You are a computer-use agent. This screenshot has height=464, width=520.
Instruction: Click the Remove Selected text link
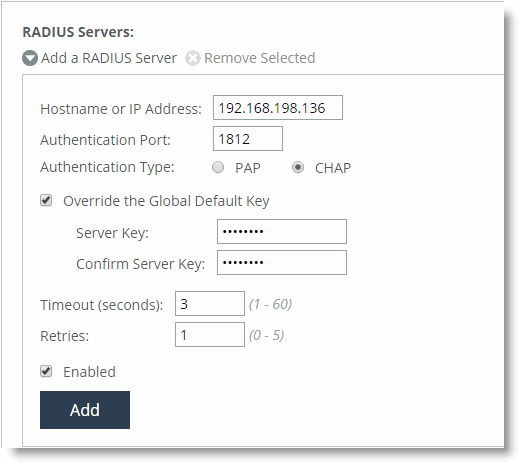[259, 58]
